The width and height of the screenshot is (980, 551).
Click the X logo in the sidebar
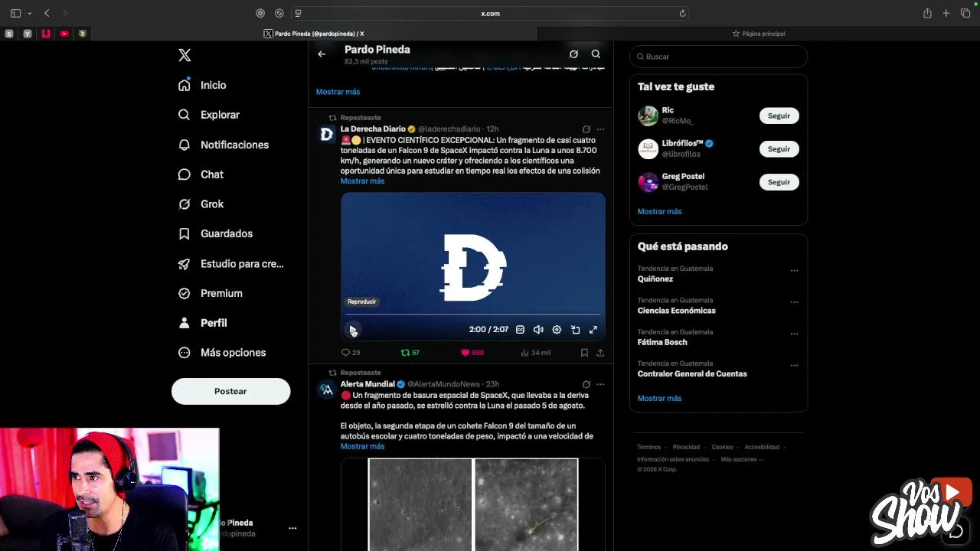tap(185, 55)
